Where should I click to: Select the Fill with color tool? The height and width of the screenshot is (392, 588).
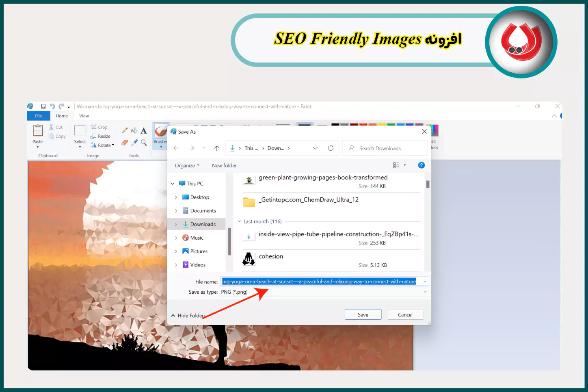click(x=134, y=130)
